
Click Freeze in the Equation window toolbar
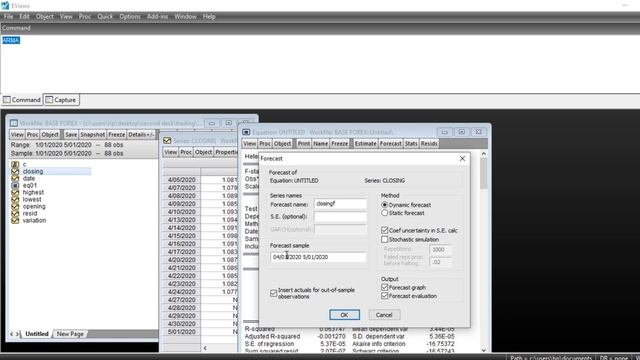[340, 144]
